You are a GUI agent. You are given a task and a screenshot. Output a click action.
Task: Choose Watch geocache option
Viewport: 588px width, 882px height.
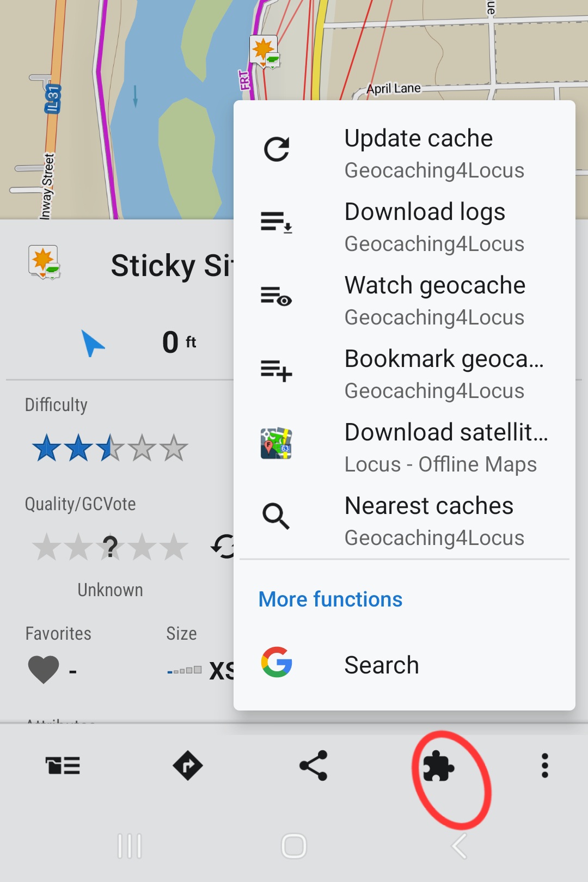[434, 301]
